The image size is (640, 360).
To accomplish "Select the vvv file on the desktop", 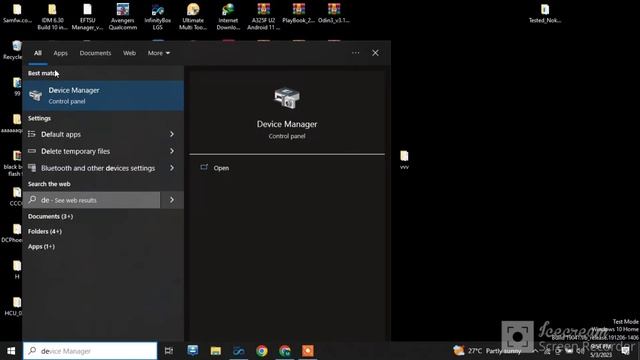I will [x=404, y=160].
